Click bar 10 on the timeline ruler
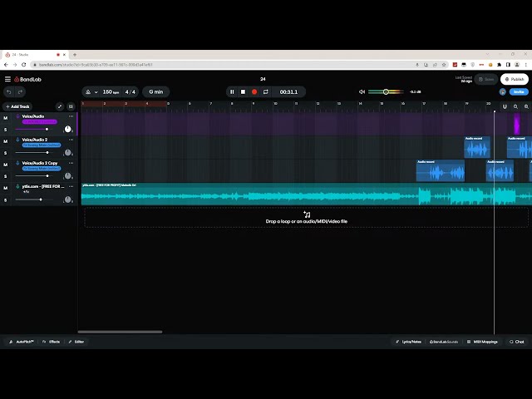This screenshot has width=532, height=399. point(275,103)
